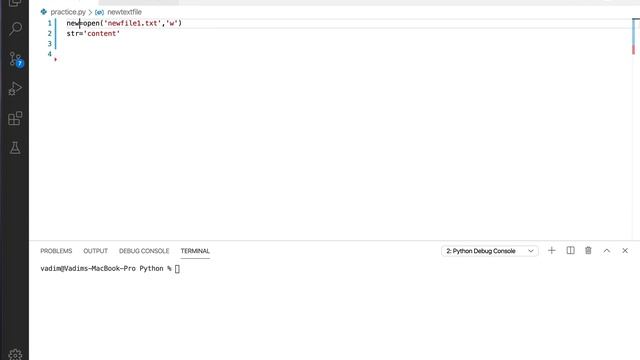Click the terminal prompt input area
The image size is (640, 360).
pos(177,269)
